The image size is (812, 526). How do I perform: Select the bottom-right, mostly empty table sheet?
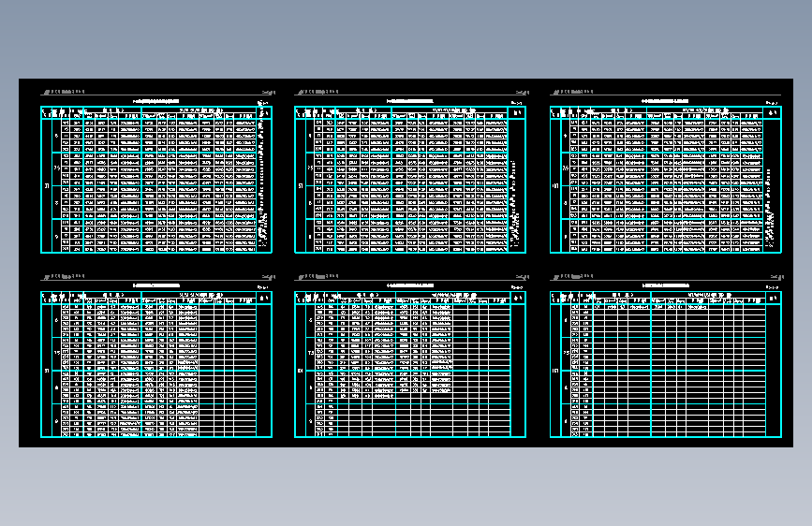(666, 364)
